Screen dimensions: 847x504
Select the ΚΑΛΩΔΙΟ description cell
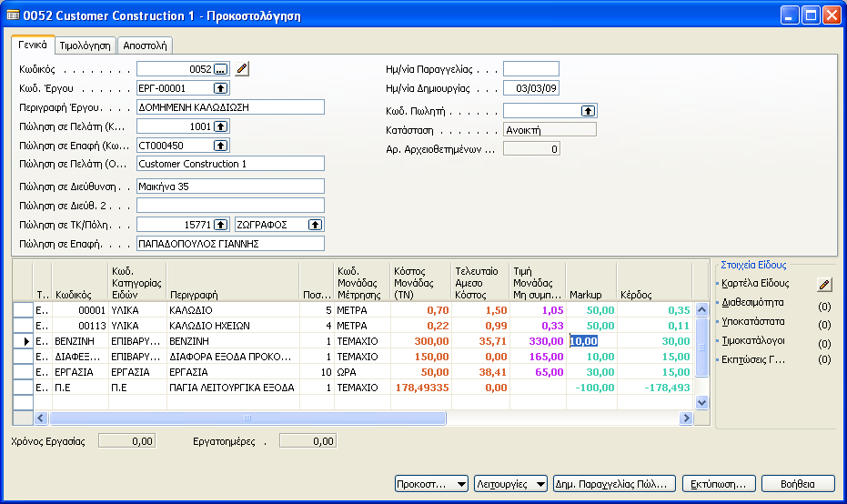(x=233, y=310)
